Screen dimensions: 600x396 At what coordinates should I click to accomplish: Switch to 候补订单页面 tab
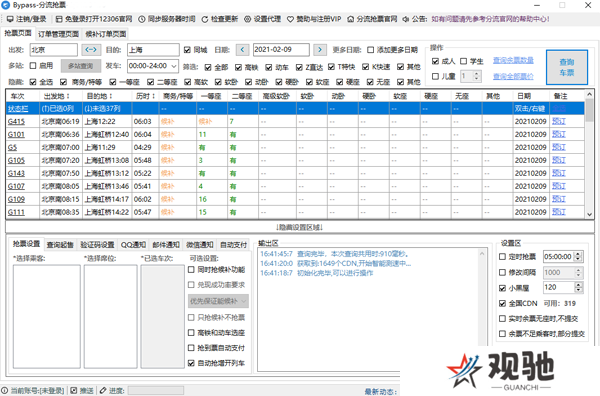106,34
